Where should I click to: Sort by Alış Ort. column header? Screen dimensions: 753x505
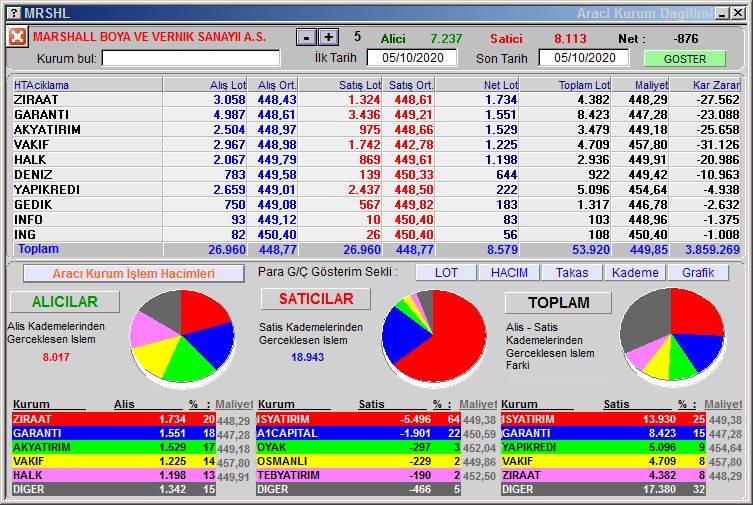pyautogui.click(x=273, y=85)
